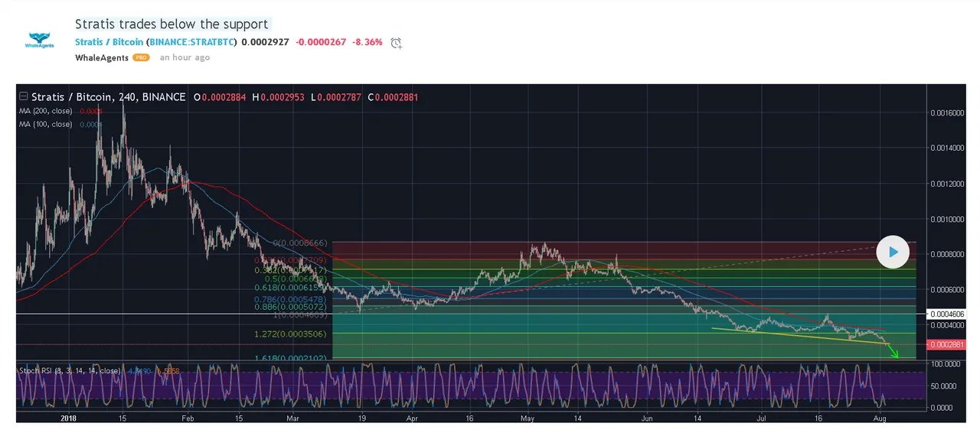Click the 'an hour ago' timestamp
Screen dimensions: 980x433
[185, 57]
